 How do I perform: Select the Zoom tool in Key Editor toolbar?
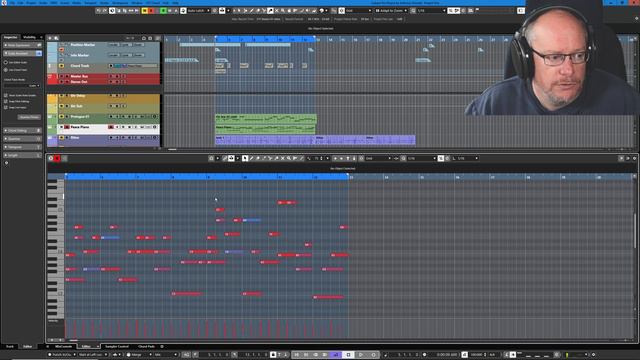289,158
